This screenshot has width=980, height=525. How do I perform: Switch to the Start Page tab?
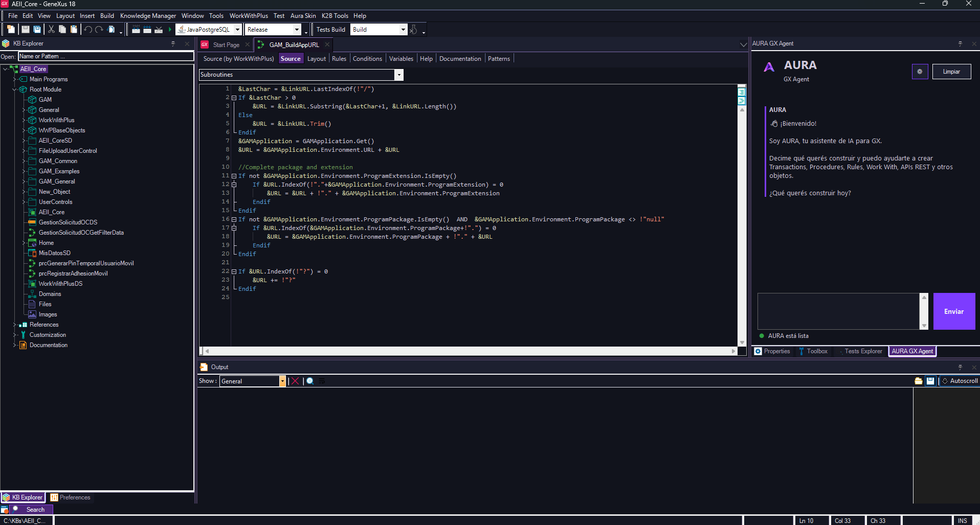226,45
